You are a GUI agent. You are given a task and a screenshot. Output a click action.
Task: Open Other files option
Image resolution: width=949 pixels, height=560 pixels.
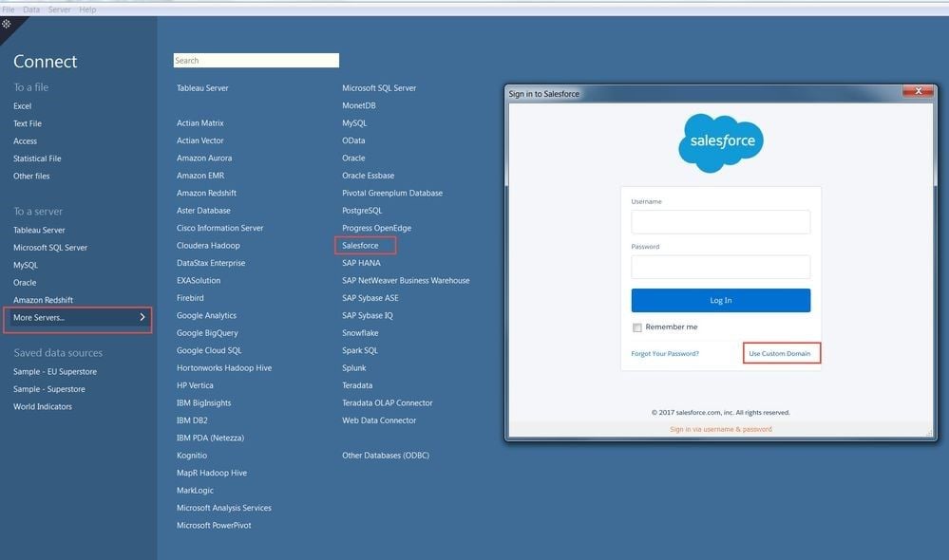31,176
